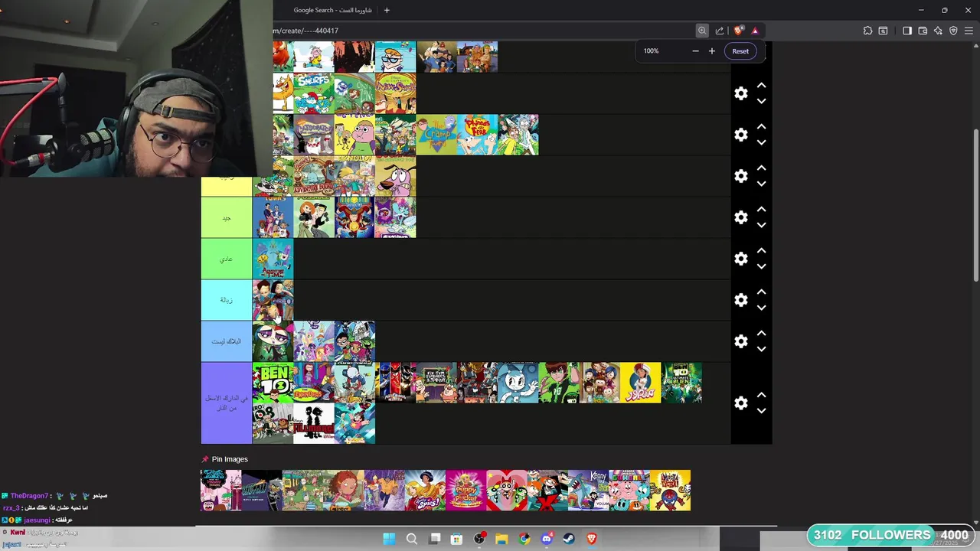The height and width of the screenshot is (551, 980).
Task: Move the زبالة tier down
Action: pyautogui.click(x=761, y=308)
